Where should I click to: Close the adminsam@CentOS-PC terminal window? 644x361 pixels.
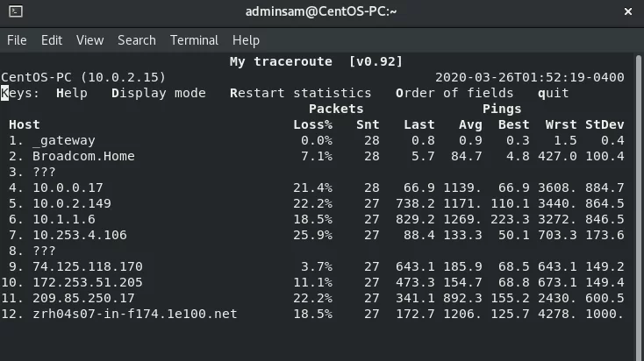(628, 11)
